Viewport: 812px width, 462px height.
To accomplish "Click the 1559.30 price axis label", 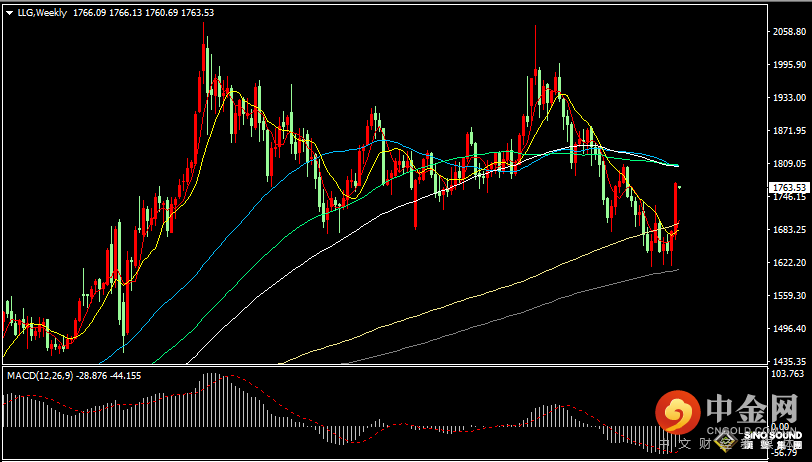I will pyautogui.click(x=789, y=295).
